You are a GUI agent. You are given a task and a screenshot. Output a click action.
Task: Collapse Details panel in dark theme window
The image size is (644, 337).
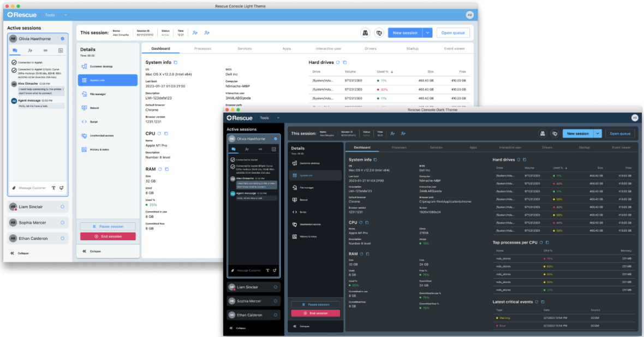[x=301, y=326]
